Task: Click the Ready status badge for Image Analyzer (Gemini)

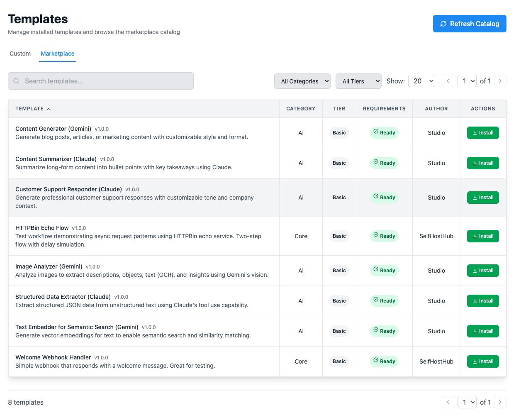Action: tap(384, 270)
